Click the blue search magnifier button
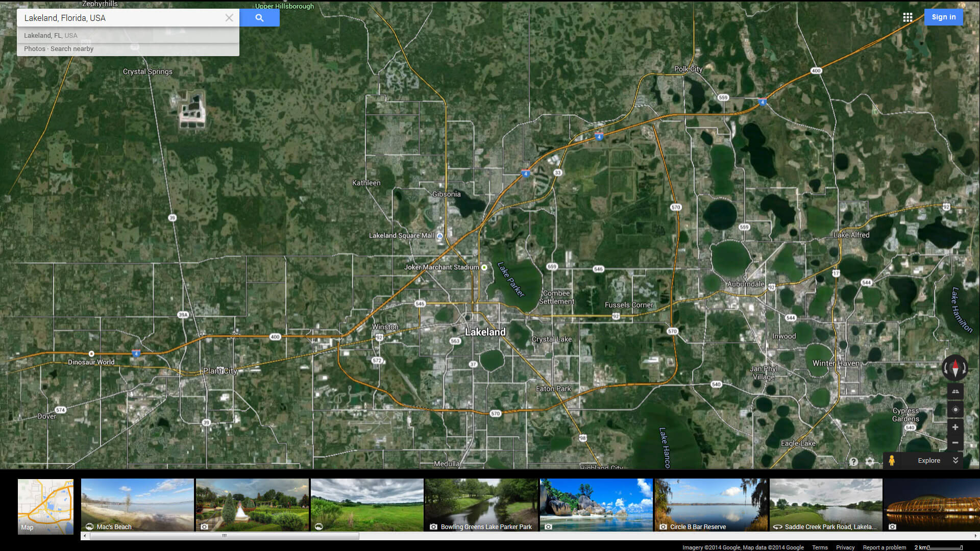980x551 pixels. tap(259, 18)
